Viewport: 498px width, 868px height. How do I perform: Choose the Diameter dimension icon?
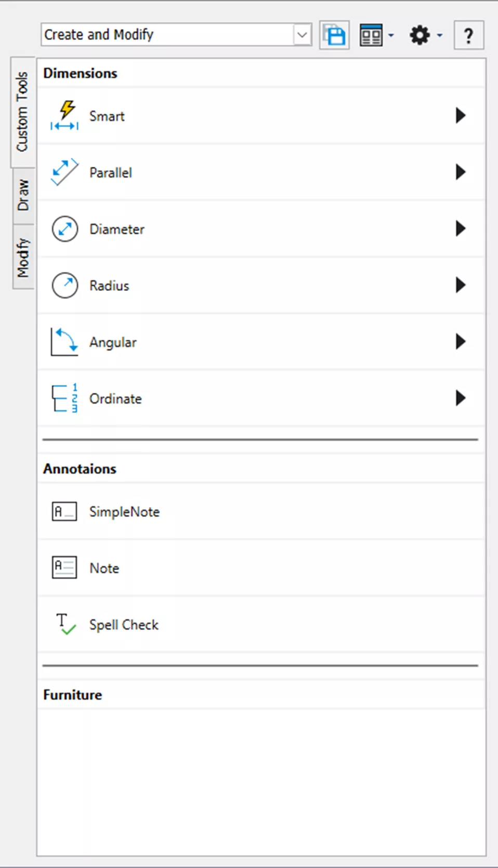pos(64,229)
